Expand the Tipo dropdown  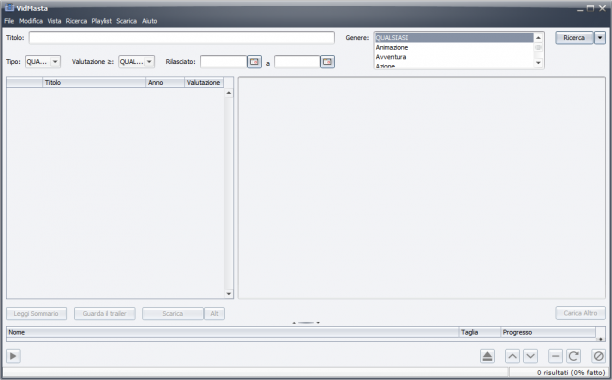click(55, 62)
